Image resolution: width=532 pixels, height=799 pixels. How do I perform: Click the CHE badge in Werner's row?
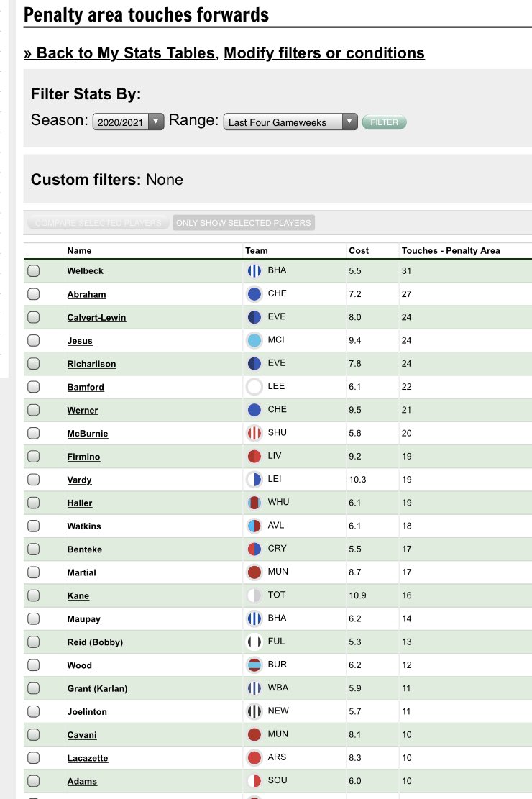tap(254, 410)
